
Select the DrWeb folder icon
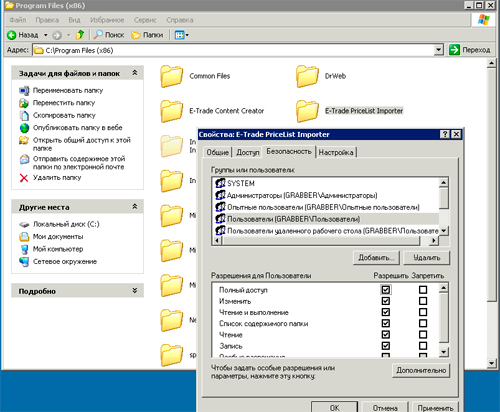click(x=307, y=76)
